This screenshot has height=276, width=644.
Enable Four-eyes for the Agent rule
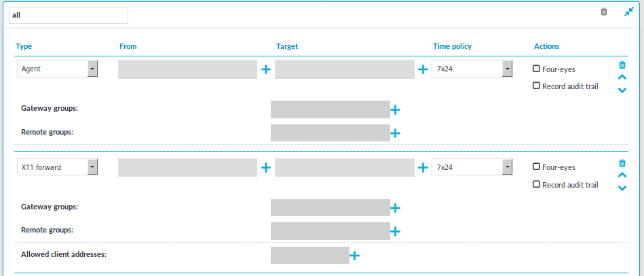coord(536,69)
